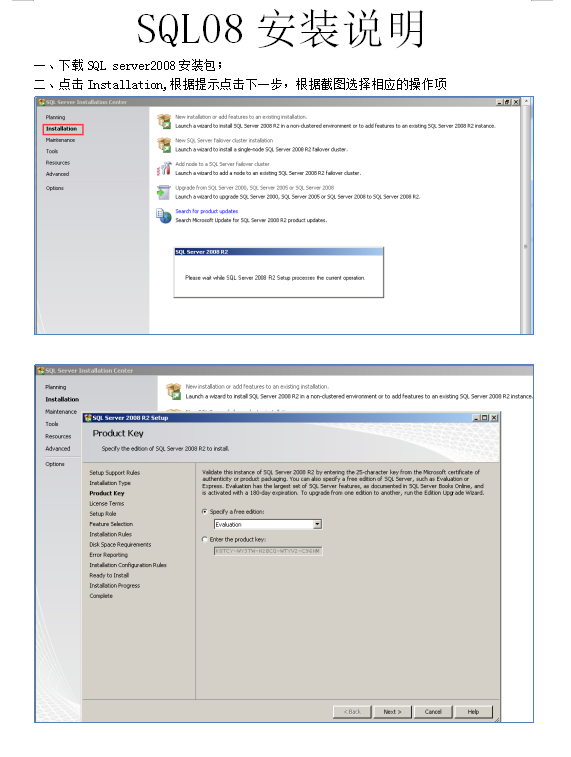
Task: Click SQL Server 2008 R2 Setup title icon
Action: pyautogui.click(x=88, y=418)
